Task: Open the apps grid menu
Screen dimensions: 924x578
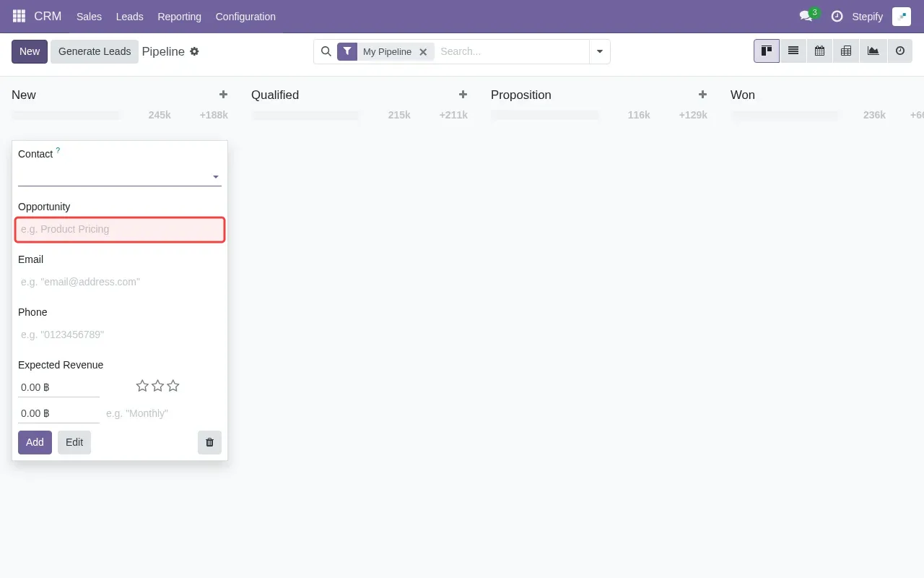Action: [18, 16]
